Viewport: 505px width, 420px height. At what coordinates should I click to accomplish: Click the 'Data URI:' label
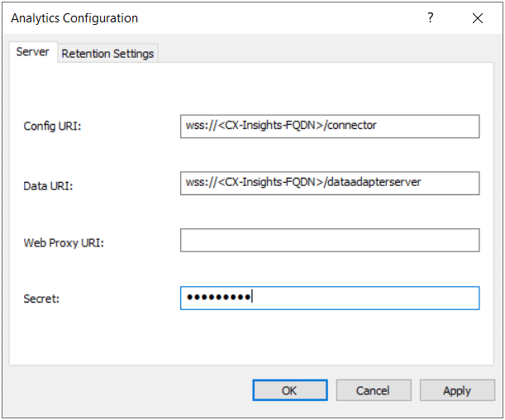point(48,186)
